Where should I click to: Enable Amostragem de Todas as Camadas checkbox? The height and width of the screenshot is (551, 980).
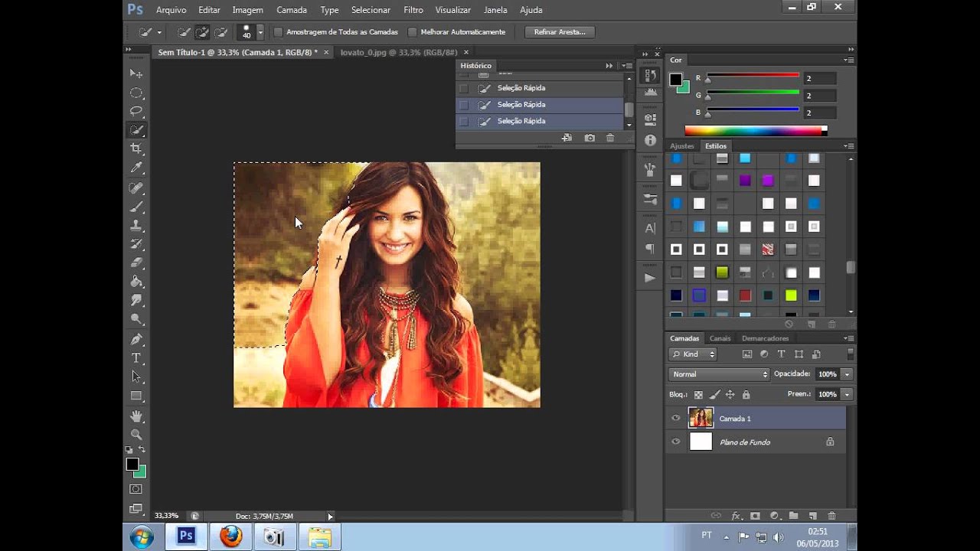click(279, 32)
